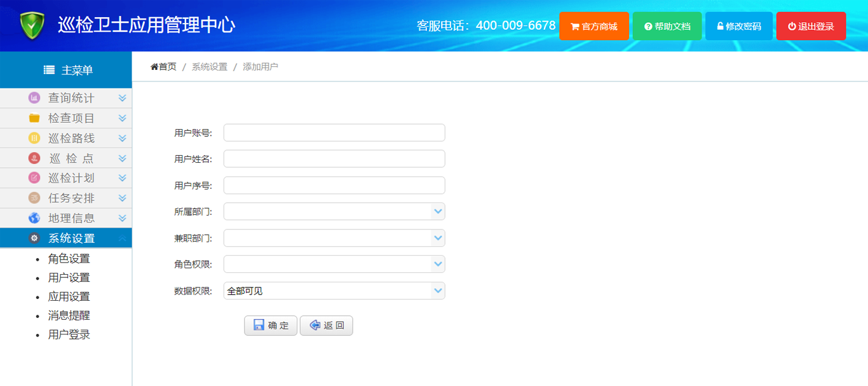Click the 巡检计划 pink icon
This screenshot has width=868, height=386.
[34, 178]
